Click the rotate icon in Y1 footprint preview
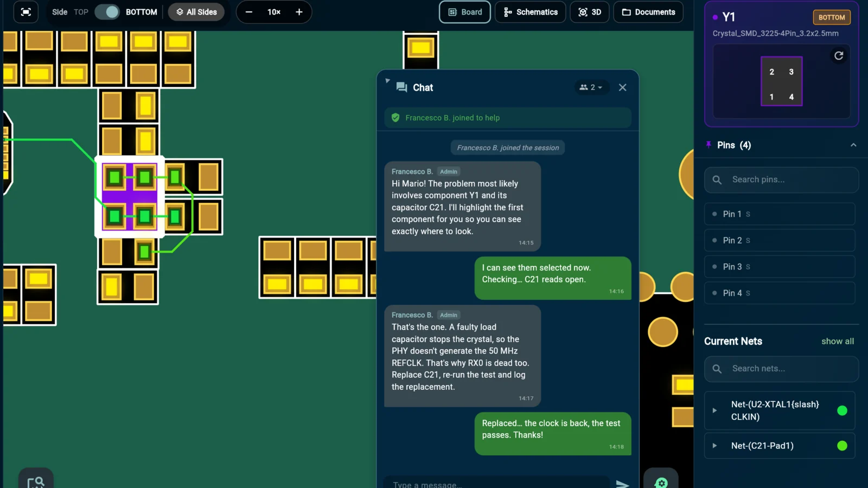This screenshot has height=488, width=868. [x=839, y=55]
